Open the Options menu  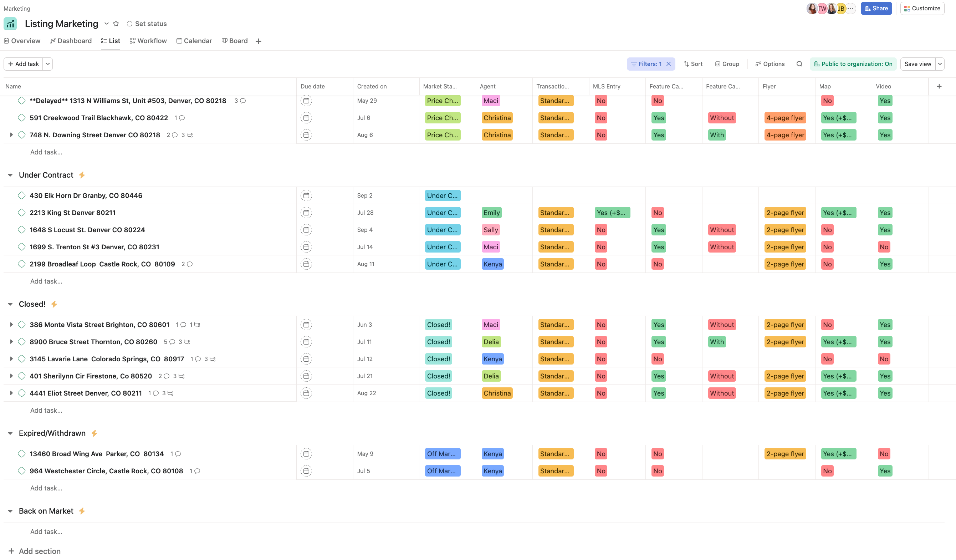(770, 64)
